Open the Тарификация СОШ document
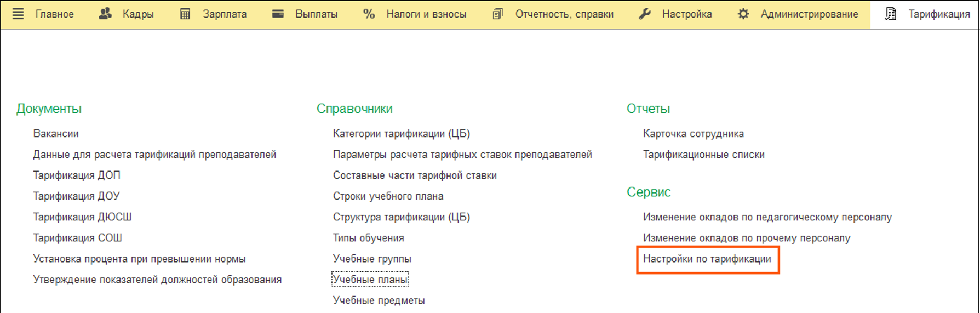 (77, 238)
